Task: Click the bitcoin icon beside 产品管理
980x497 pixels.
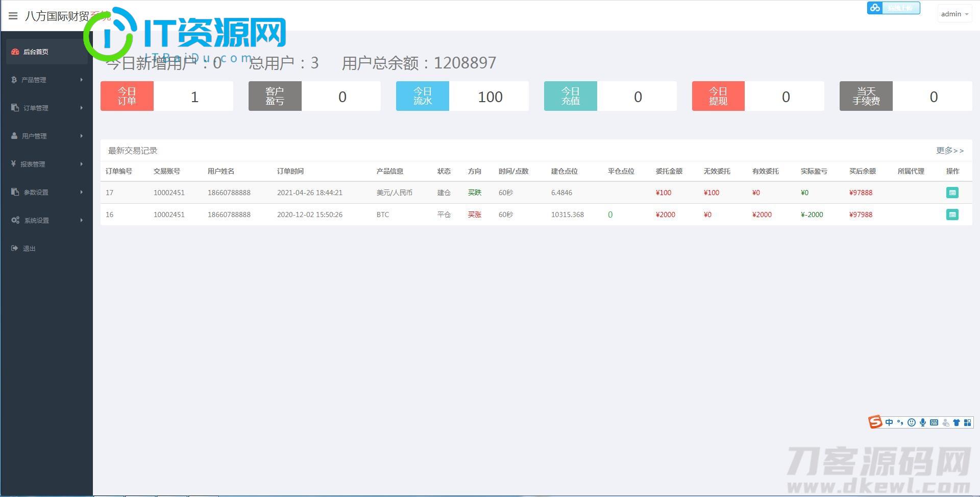Action: (14, 80)
